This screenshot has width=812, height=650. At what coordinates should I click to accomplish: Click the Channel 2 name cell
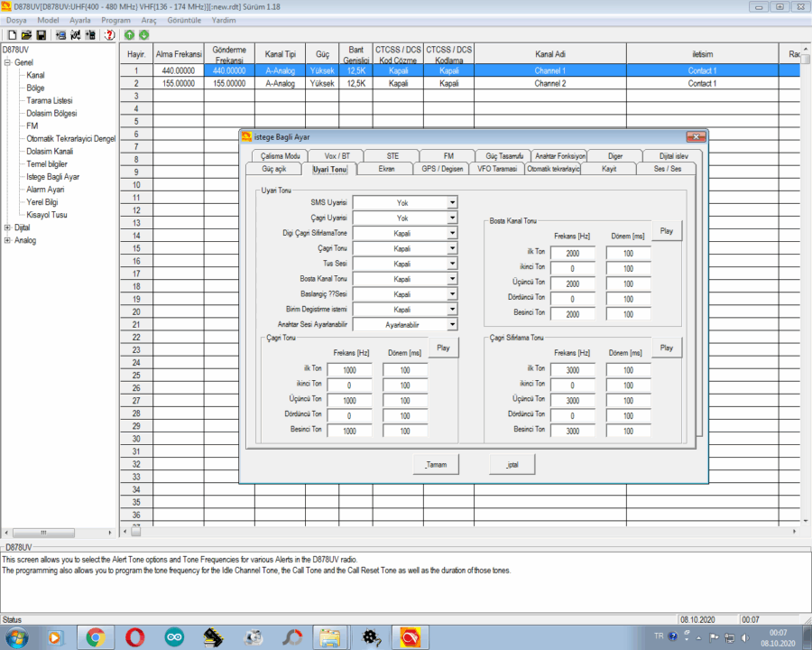[x=550, y=83]
